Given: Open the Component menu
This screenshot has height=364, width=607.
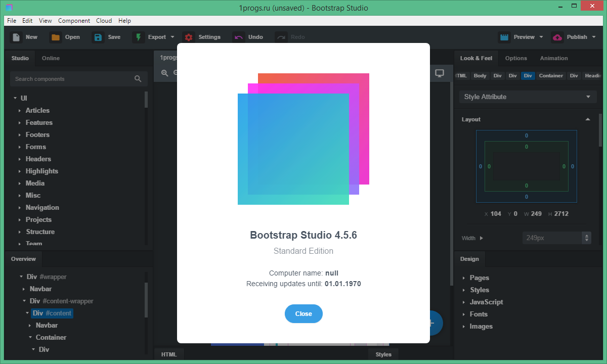Looking at the screenshot, I should [74, 20].
